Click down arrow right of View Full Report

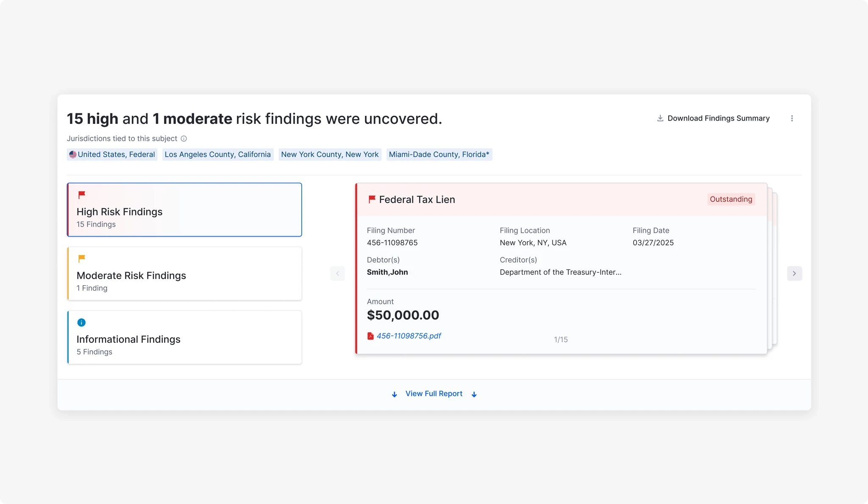coord(474,394)
